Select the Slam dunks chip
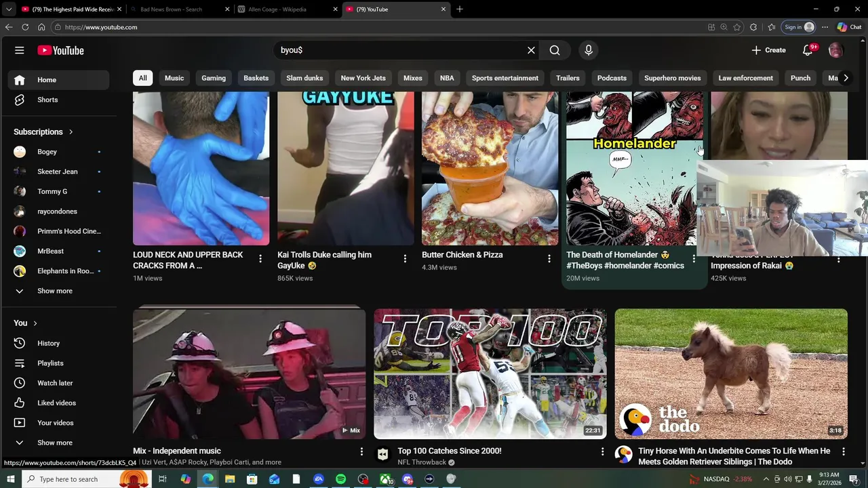868x488 pixels. coord(304,78)
